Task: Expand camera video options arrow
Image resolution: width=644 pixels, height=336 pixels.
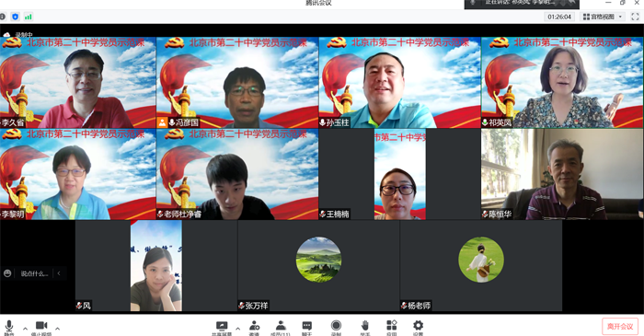Action: (57, 329)
